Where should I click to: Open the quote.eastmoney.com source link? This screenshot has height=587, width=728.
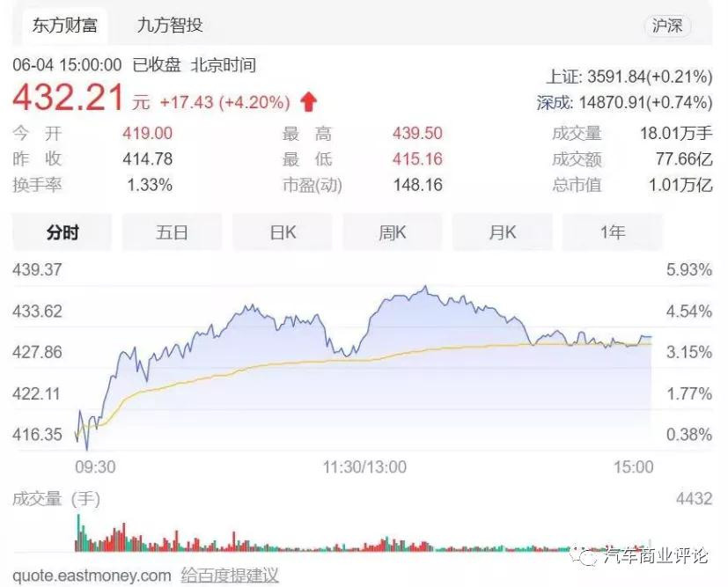(91, 576)
